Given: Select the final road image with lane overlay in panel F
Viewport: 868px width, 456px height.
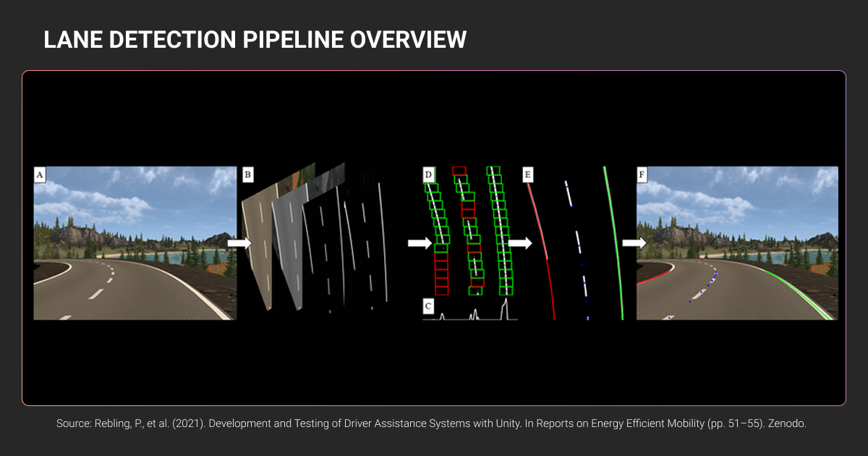Looking at the screenshot, I should pos(737,217).
